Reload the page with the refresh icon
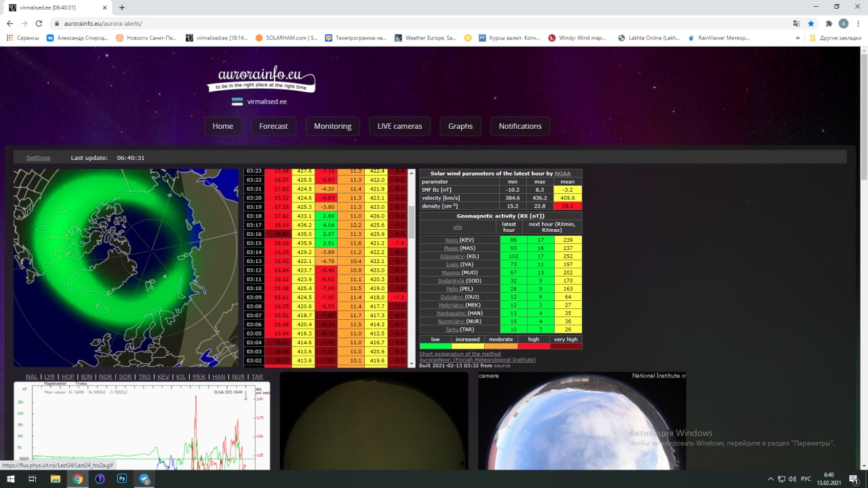Viewport: 868px width, 488px height. [39, 23]
